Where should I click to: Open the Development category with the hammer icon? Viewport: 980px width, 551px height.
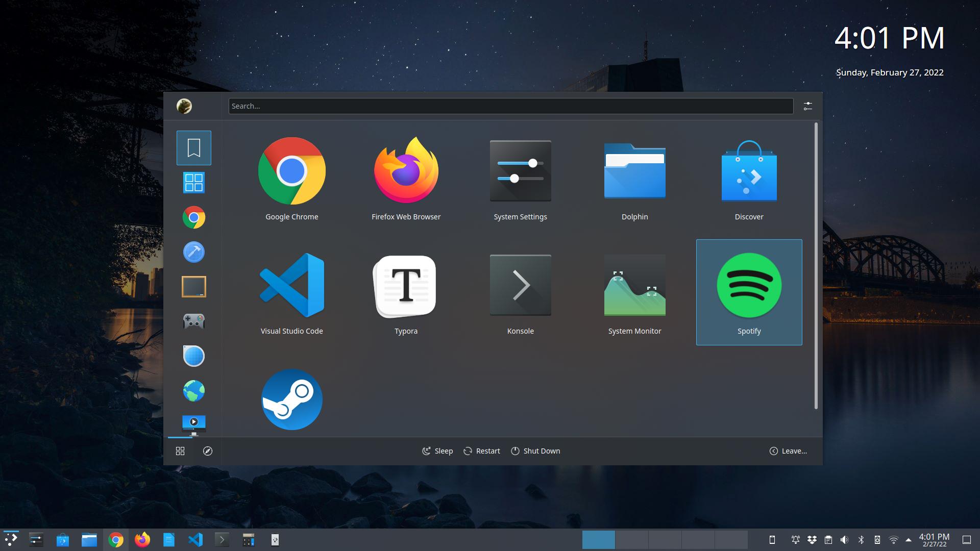tap(193, 252)
